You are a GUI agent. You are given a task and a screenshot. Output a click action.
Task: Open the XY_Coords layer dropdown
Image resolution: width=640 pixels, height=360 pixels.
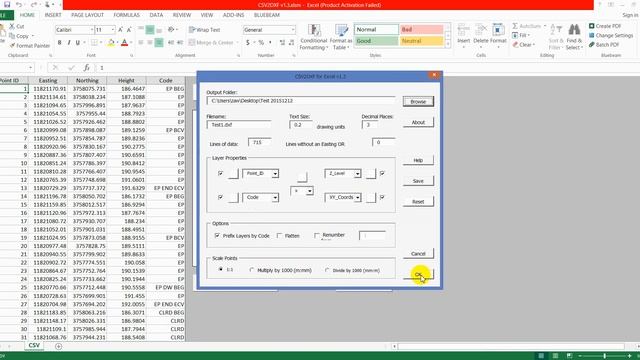pyautogui.click(x=358, y=198)
